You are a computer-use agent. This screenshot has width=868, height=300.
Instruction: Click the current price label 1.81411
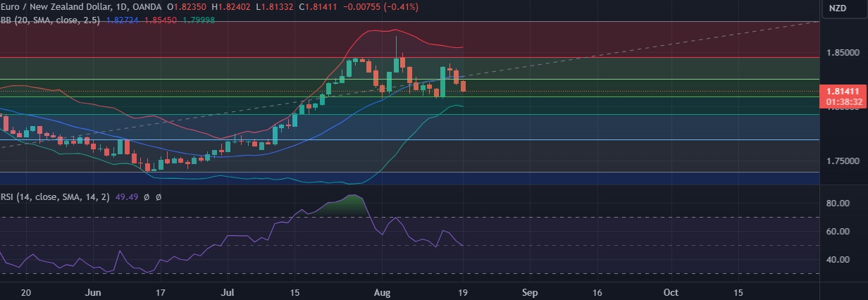[x=843, y=92]
